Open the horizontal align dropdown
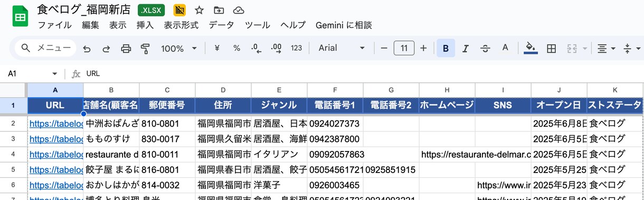Image resolution: width=644 pixels, height=200 pixels. click(606, 49)
